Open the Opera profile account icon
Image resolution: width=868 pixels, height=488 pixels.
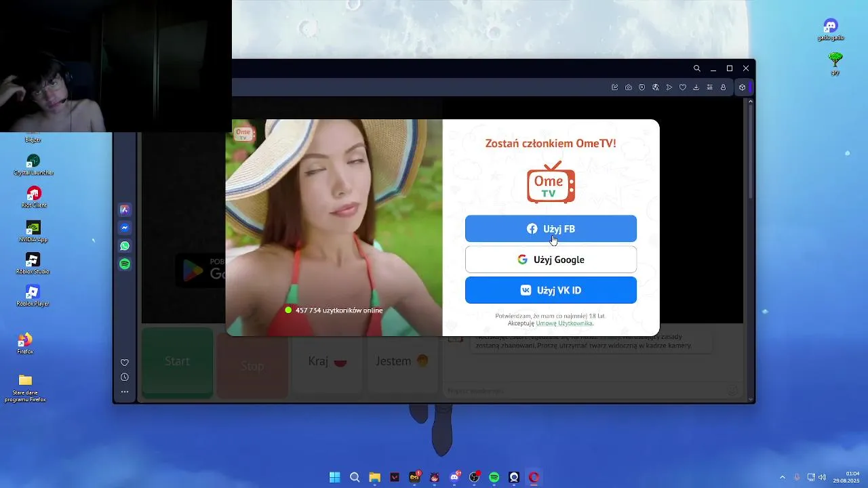point(724,87)
